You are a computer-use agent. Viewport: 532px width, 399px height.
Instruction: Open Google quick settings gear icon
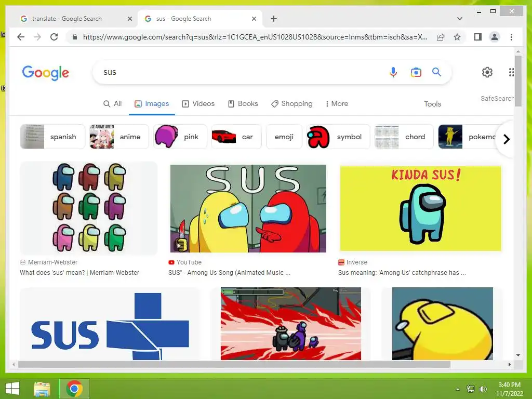(487, 72)
